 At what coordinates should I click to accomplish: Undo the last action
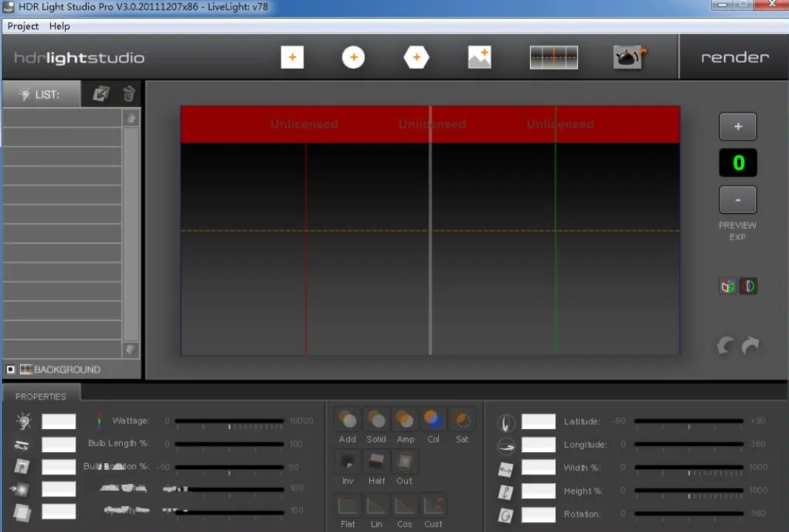click(x=725, y=346)
